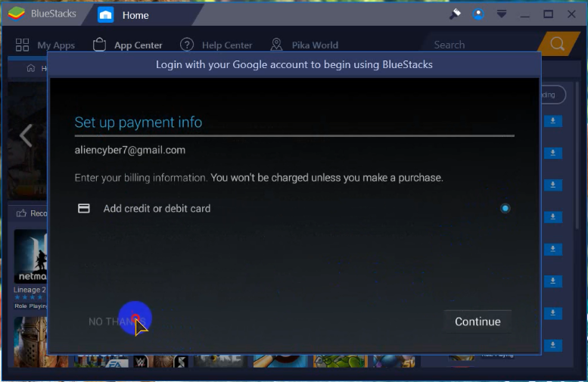Click the Lineage 2 game title text

[30, 290]
